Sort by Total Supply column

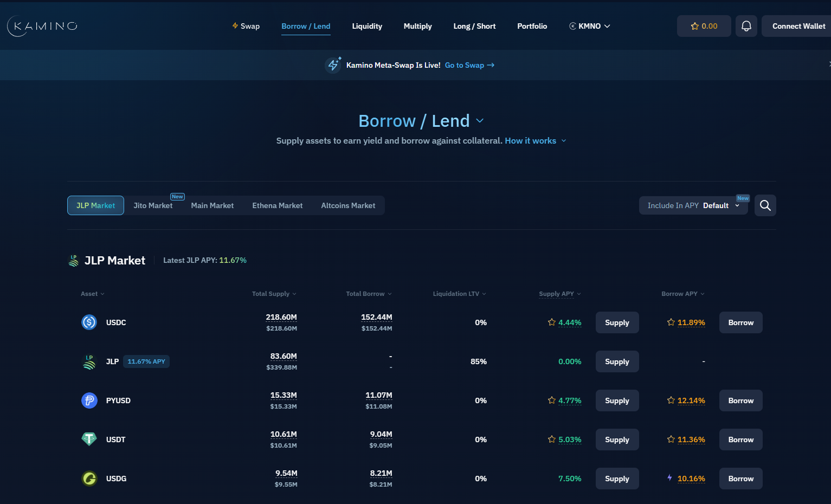[274, 294]
